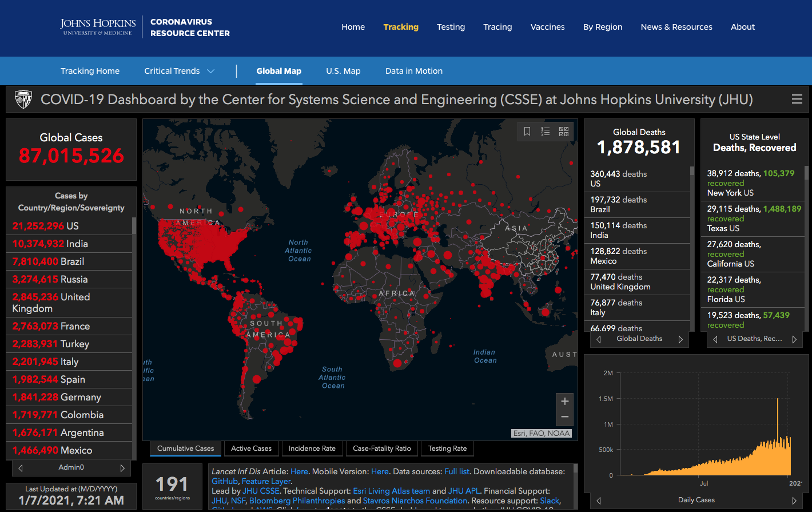812x512 pixels.
Task: Open Vaccines in top navigation
Action: point(547,27)
